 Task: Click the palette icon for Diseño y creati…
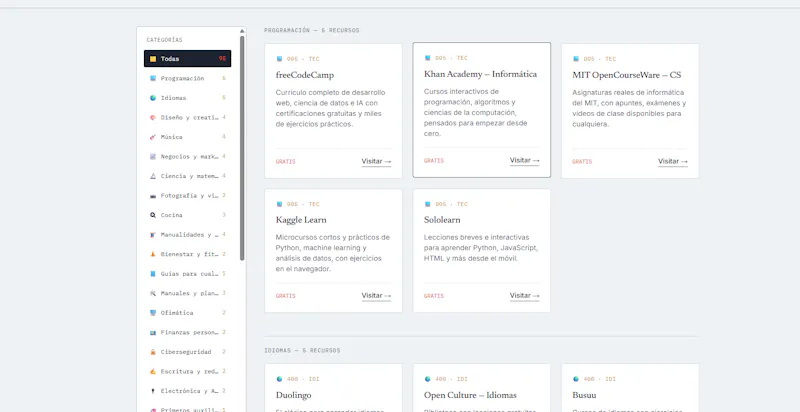tap(153, 117)
